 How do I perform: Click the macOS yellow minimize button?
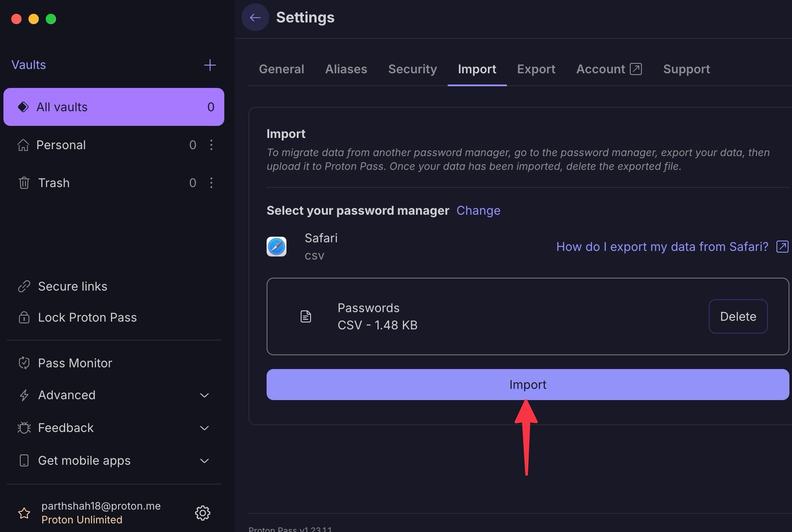tap(34, 19)
